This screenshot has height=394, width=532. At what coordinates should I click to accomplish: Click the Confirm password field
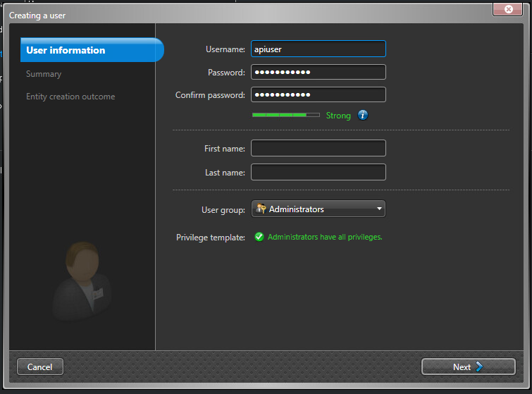[318, 94]
